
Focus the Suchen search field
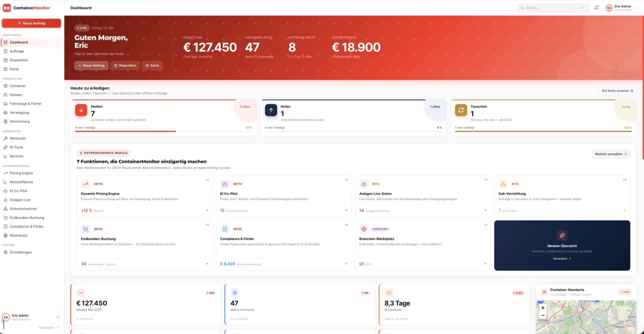[x=553, y=8]
